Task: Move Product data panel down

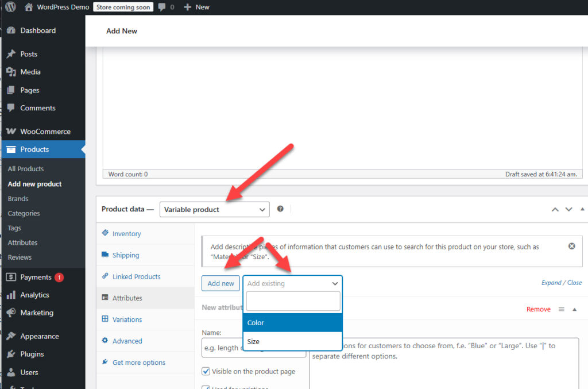Action: pos(569,209)
